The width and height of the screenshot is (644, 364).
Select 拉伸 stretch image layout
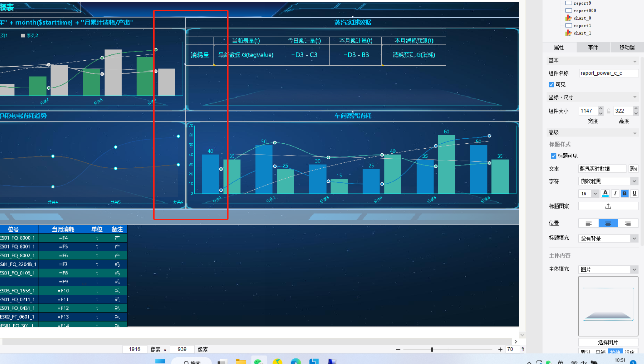click(x=615, y=352)
